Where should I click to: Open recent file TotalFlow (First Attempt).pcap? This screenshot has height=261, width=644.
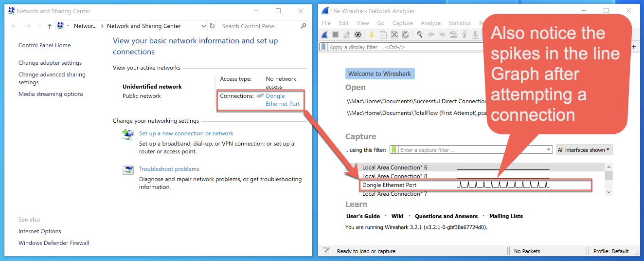coord(416,112)
